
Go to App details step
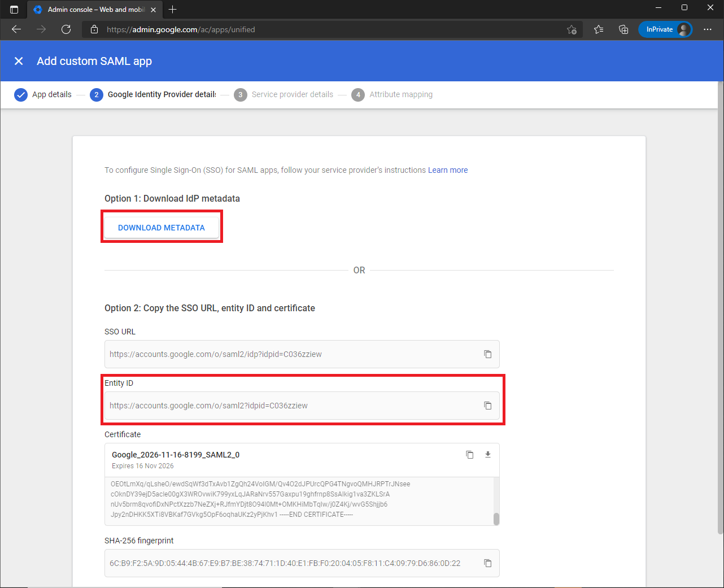coord(43,94)
